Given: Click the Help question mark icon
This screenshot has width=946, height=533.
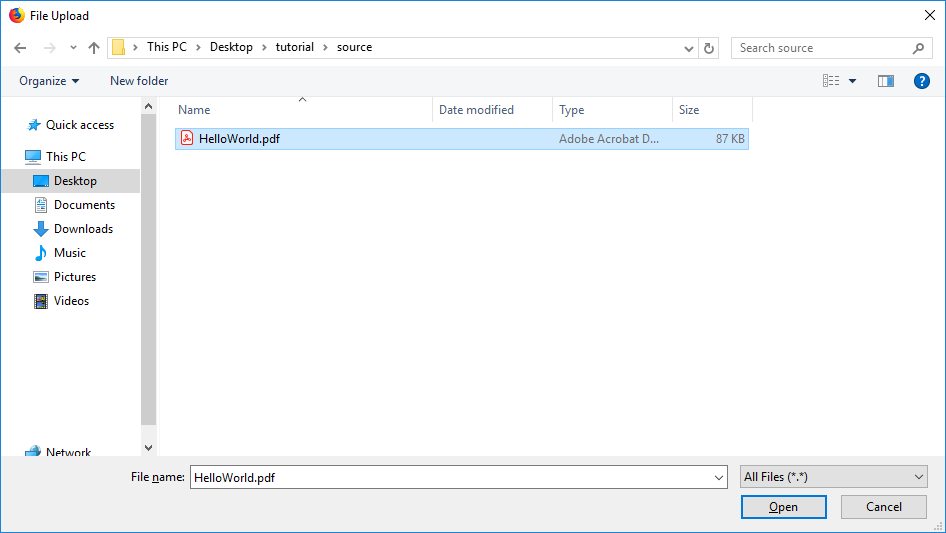Looking at the screenshot, I should (922, 81).
